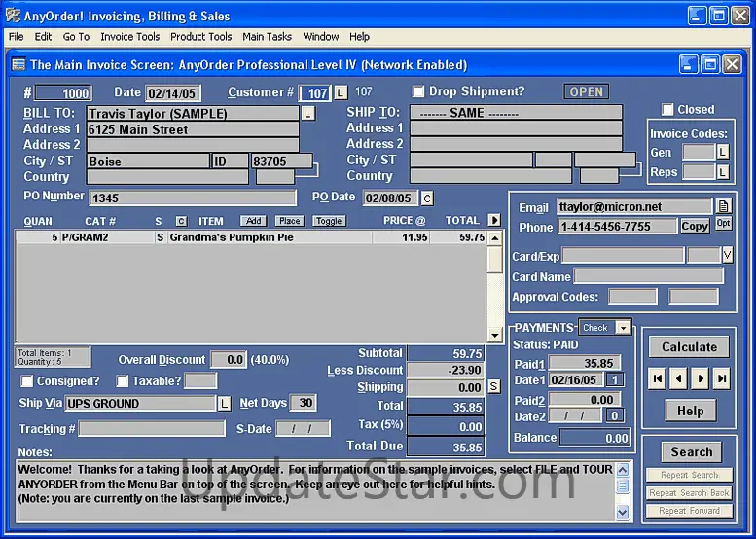Enable the Drop Shipment checkbox
Screen dimensions: 756x539
coord(418,91)
